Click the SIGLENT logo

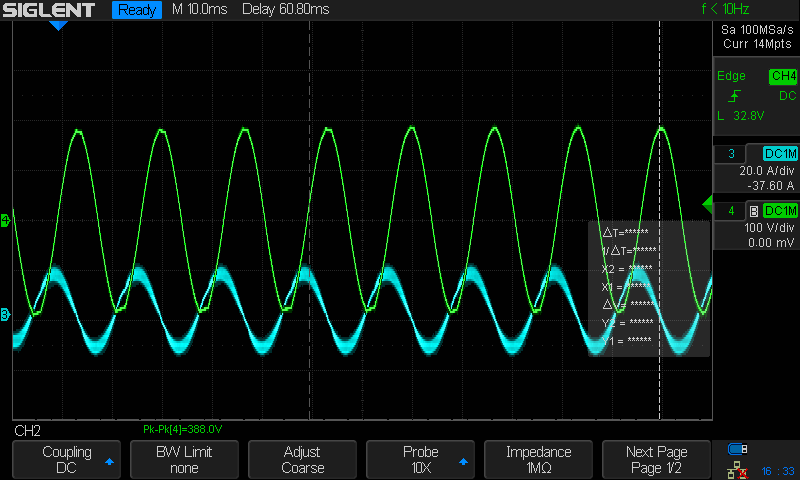coord(48,10)
